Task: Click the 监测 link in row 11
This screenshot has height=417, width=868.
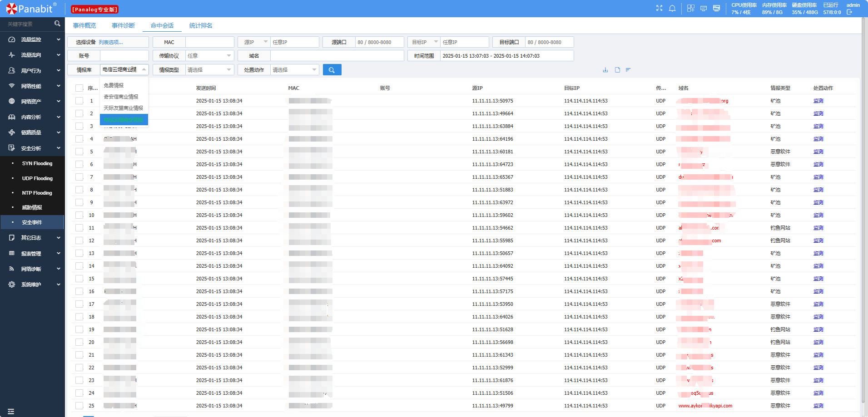Action: point(818,228)
